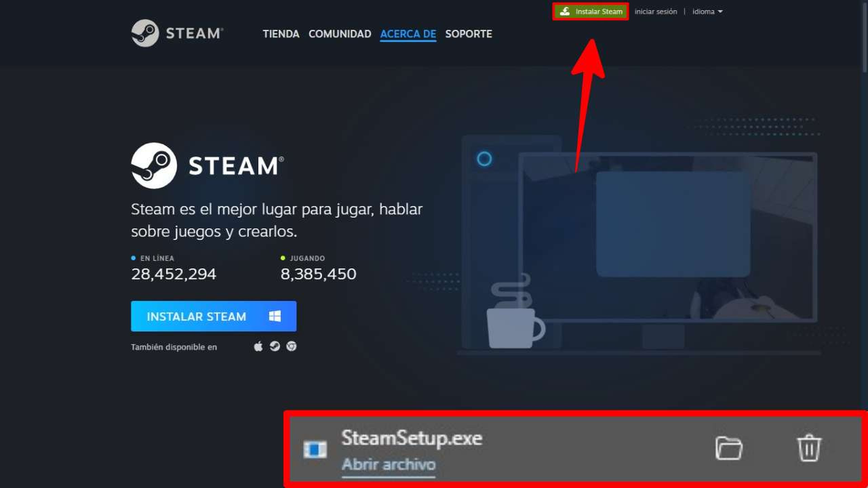868x488 pixels.
Task: Click the iniciar sesión link
Action: click(656, 12)
